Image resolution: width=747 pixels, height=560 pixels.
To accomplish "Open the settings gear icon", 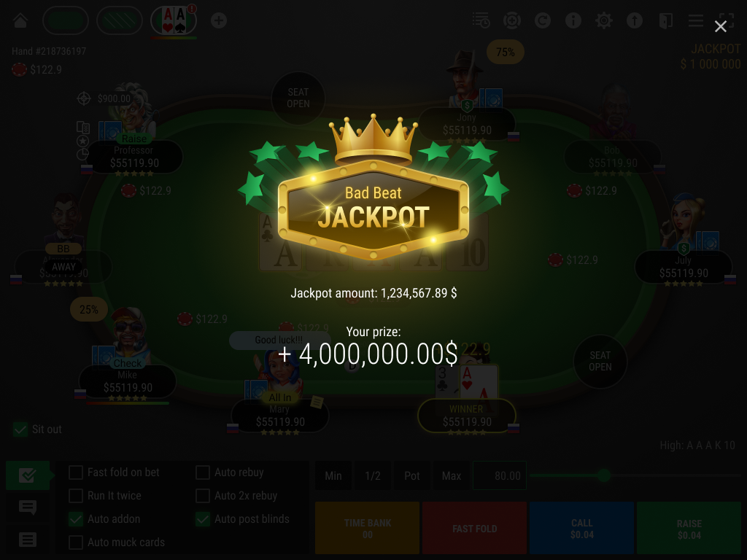I will pyautogui.click(x=603, y=20).
